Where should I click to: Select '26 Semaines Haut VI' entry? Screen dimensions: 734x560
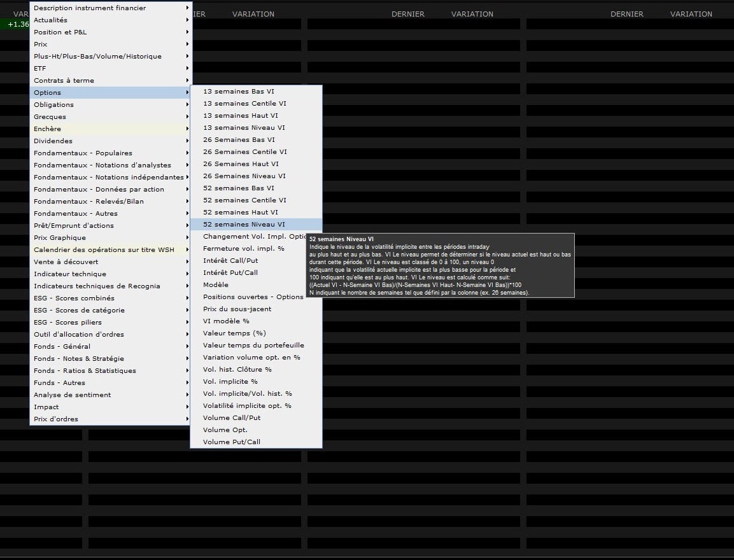coord(241,164)
